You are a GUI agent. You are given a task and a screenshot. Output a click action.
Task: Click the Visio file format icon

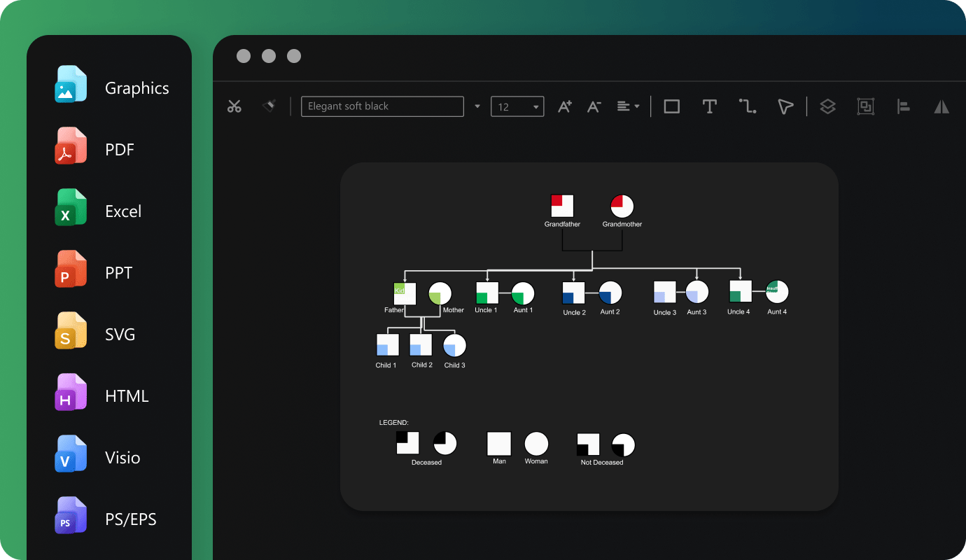coord(71,454)
